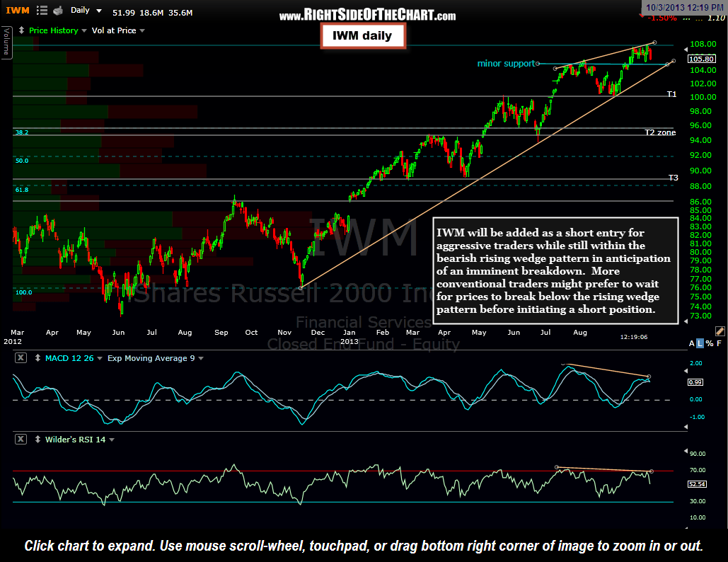Click the 38.2 Fibonacci level label

pos(21,132)
